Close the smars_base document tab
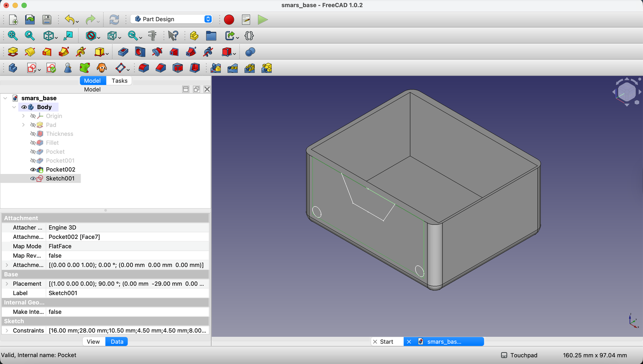643x364 pixels. (x=409, y=342)
